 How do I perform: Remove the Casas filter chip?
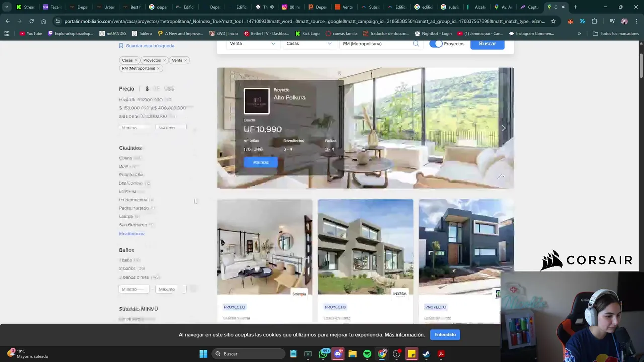(x=136, y=60)
